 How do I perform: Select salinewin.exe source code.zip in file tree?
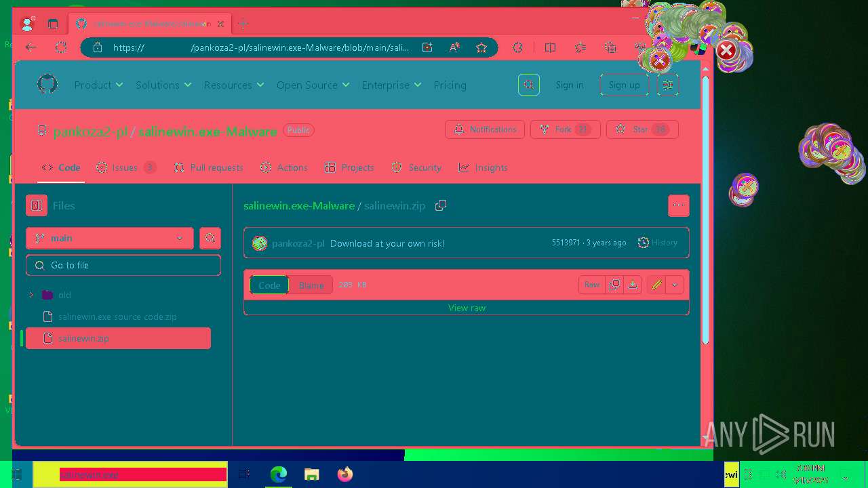118,317
